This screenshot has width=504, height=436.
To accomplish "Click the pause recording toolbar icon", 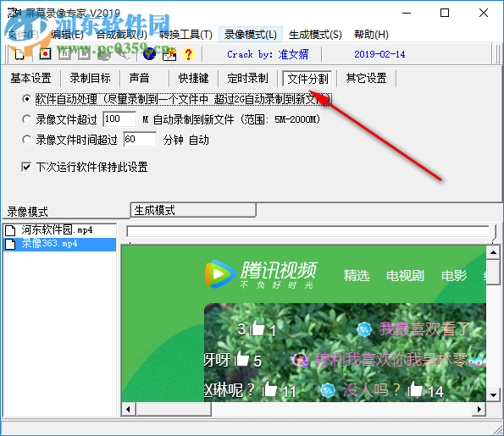I will (64, 54).
